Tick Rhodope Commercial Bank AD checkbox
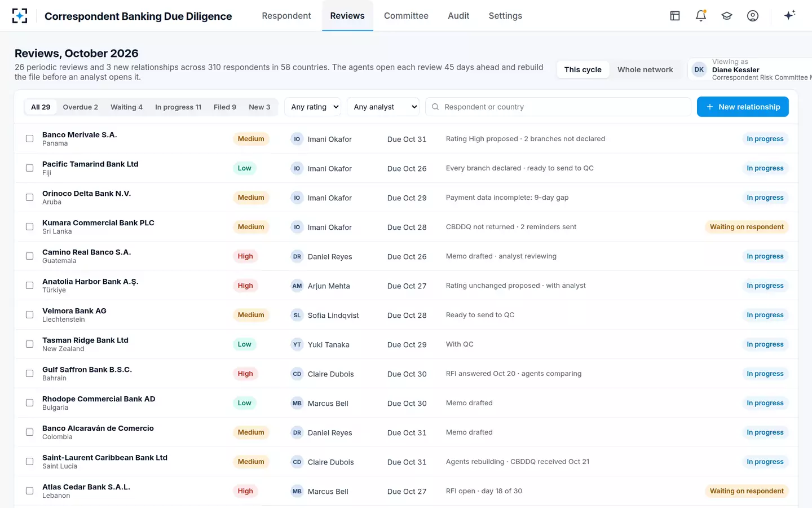 point(29,403)
